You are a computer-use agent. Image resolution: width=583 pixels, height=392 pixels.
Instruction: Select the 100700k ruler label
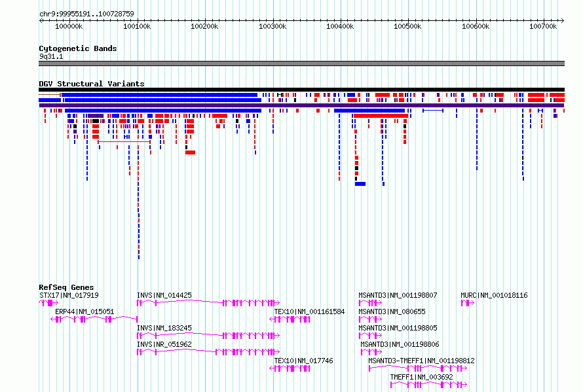click(x=543, y=26)
